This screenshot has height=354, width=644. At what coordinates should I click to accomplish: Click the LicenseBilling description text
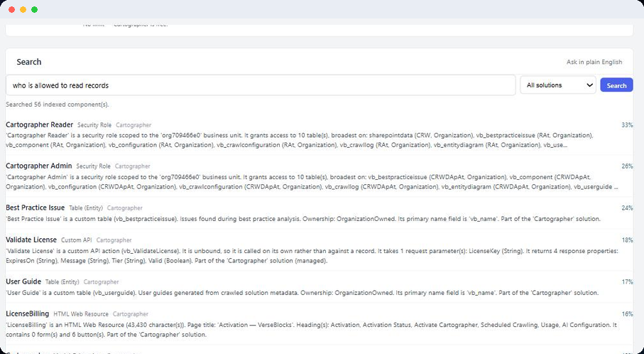tap(311, 330)
